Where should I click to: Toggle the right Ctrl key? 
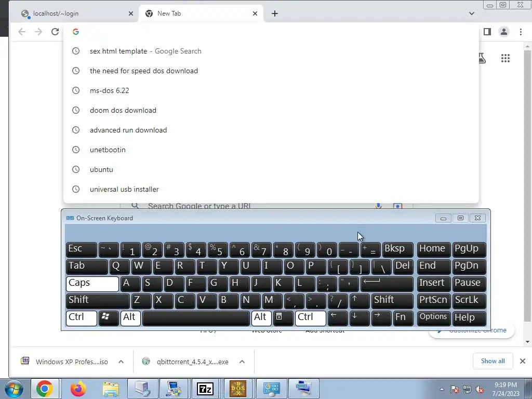coord(311,318)
